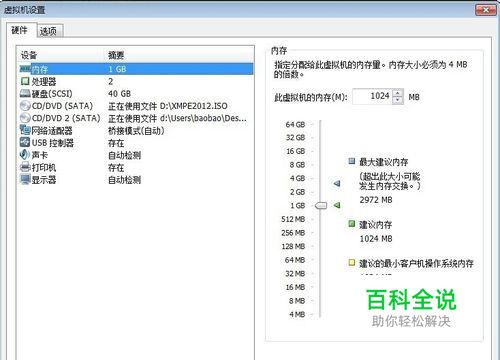Select the 声卡 device row

136,155
